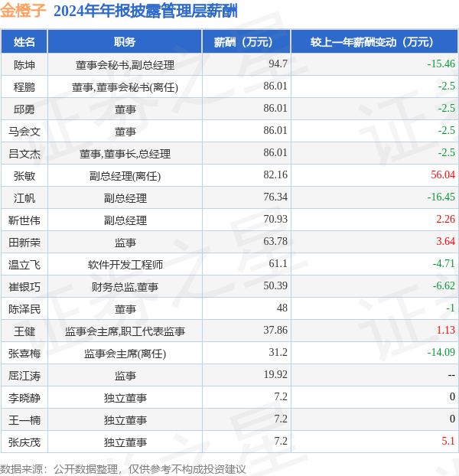Click the 较上一年薪酬变动（万元） header
This screenshot has width=459, height=476.
click(374, 42)
